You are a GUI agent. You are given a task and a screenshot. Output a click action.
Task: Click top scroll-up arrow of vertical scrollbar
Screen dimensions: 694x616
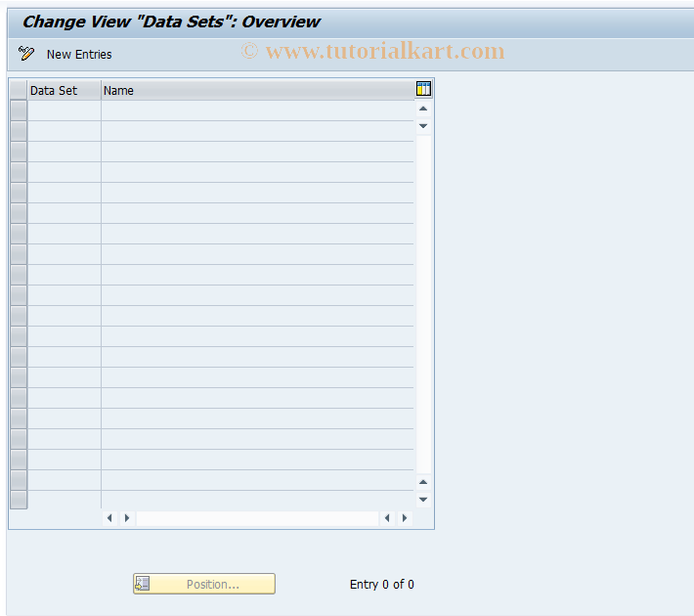[x=423, y=109]
